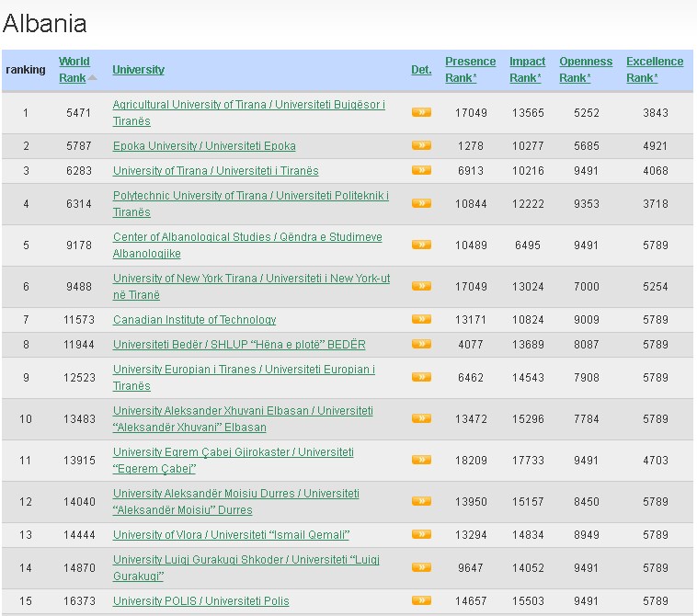Viewport: 697px width, 616px height.
Task: Open University of Vlora link
Action: 231,535
